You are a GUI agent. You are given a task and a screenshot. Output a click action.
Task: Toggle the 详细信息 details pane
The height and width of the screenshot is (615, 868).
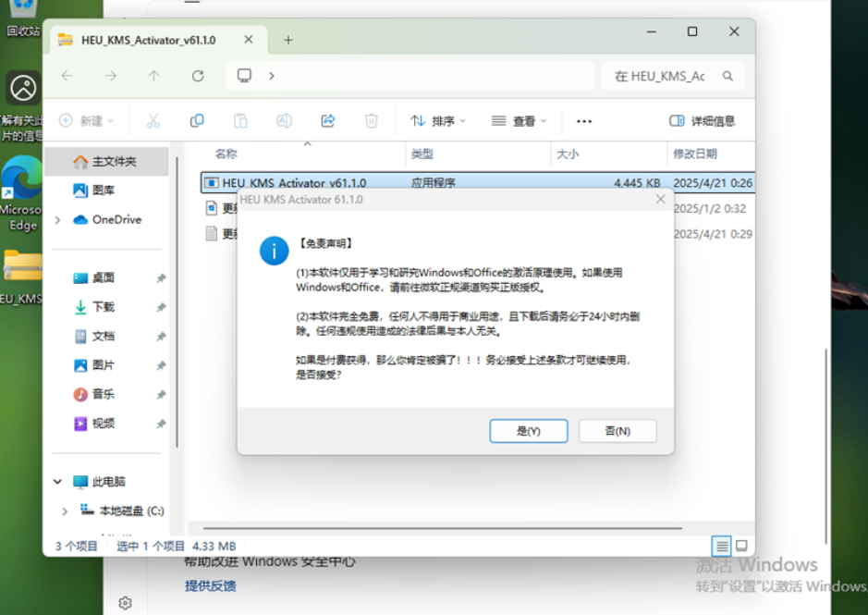pyautogui.click(x=703, y=121)
